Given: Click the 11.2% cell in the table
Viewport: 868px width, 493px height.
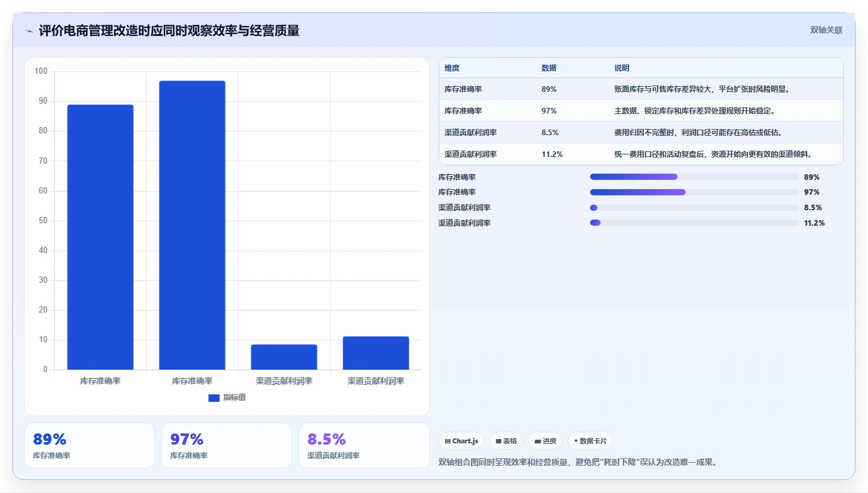Looking at the screenshot, I should coord(552,154).
